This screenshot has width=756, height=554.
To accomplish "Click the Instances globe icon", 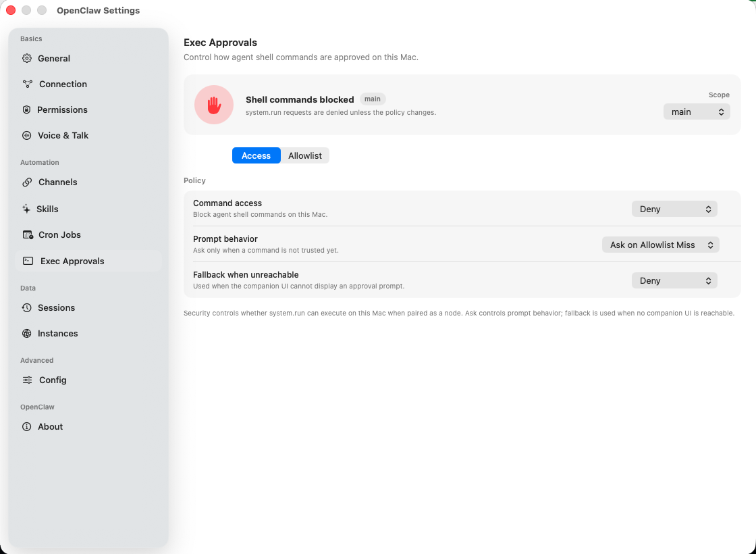I will 27,334.
